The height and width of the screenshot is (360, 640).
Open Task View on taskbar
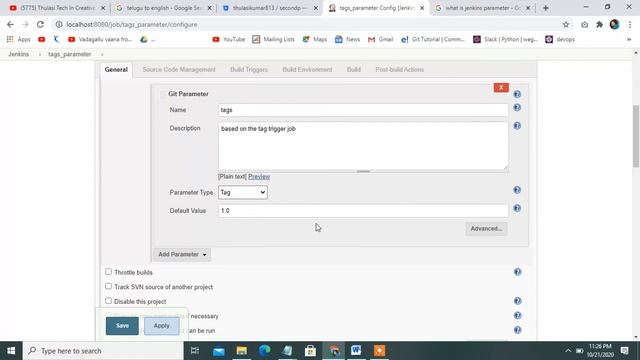(195, 351)
